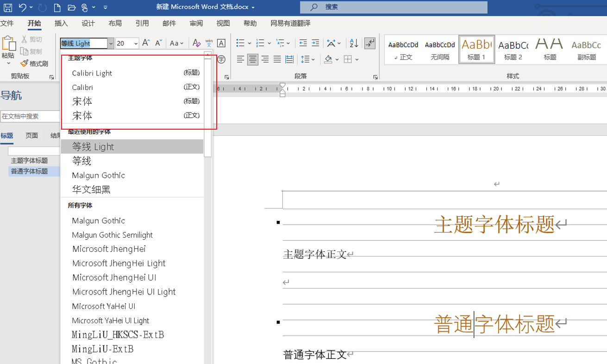
Task: Expand the borders options arrow
Action: pyautogui.click(x=357, y=59)
